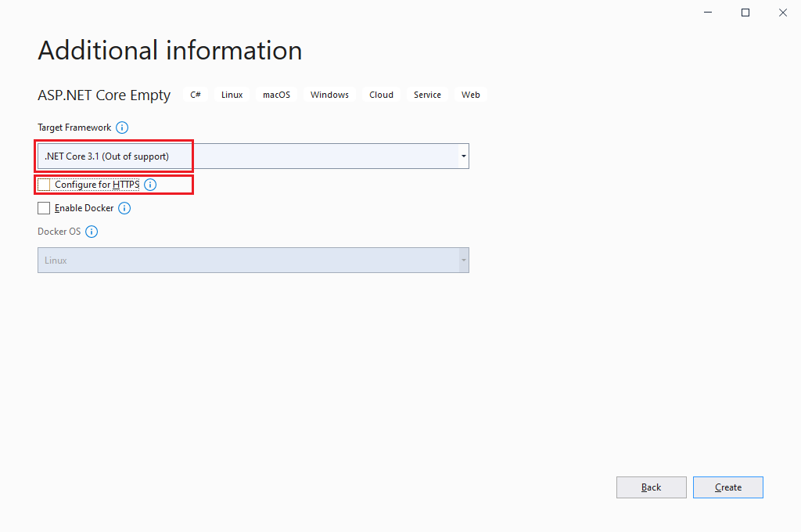The height and width of the screenshot is (532, 801).
Task: Go back with the Back button
Action: point(651,487)
